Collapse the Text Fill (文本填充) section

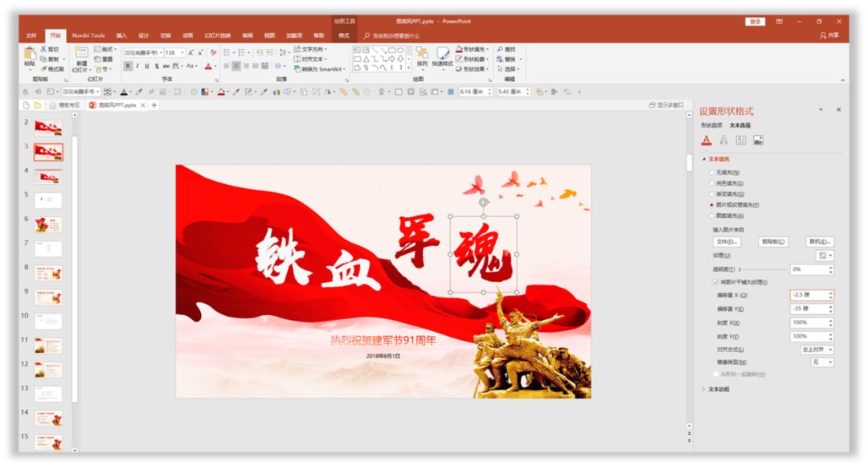click(x=705, y=159)
